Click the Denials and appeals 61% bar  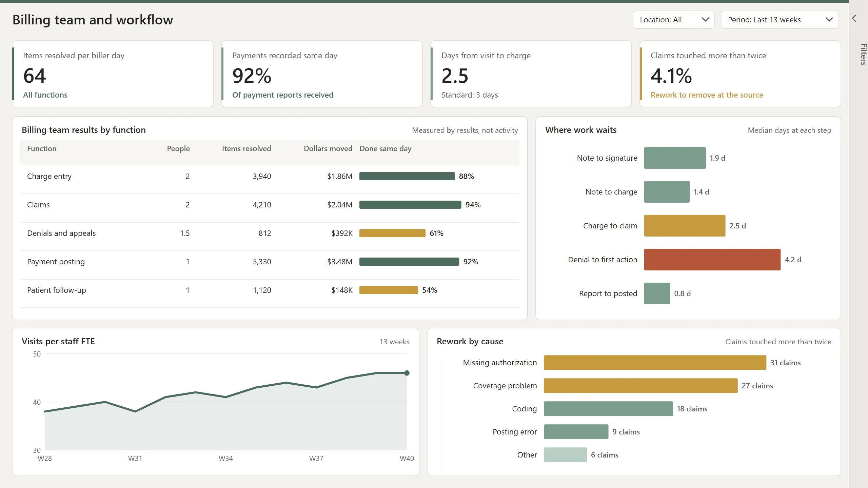click(x=392, y=233)
